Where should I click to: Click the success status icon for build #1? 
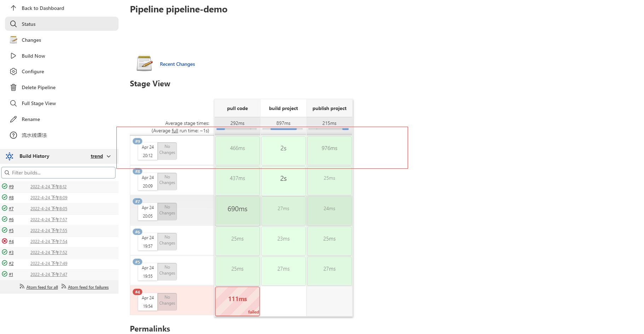(x=5, y=274)
